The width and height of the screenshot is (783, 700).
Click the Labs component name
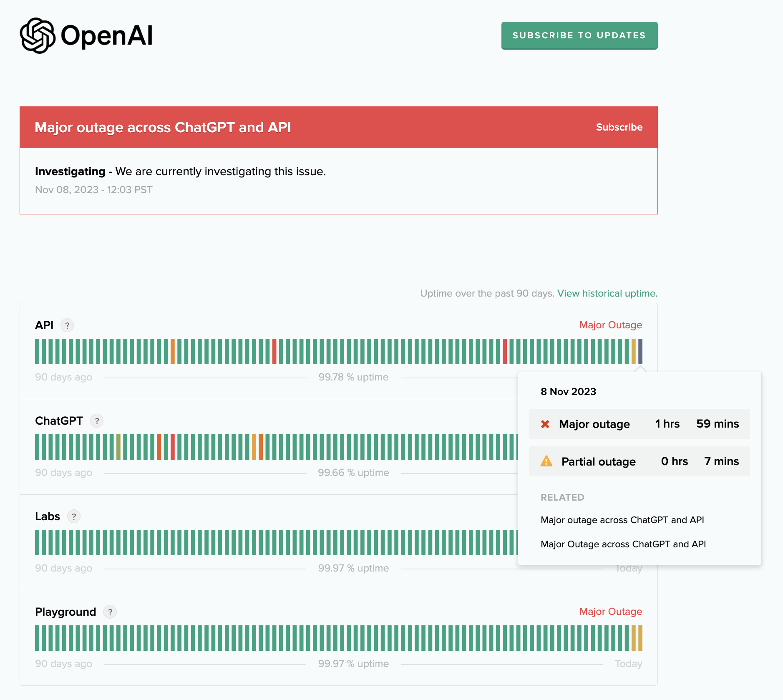(x=48, y=516)
